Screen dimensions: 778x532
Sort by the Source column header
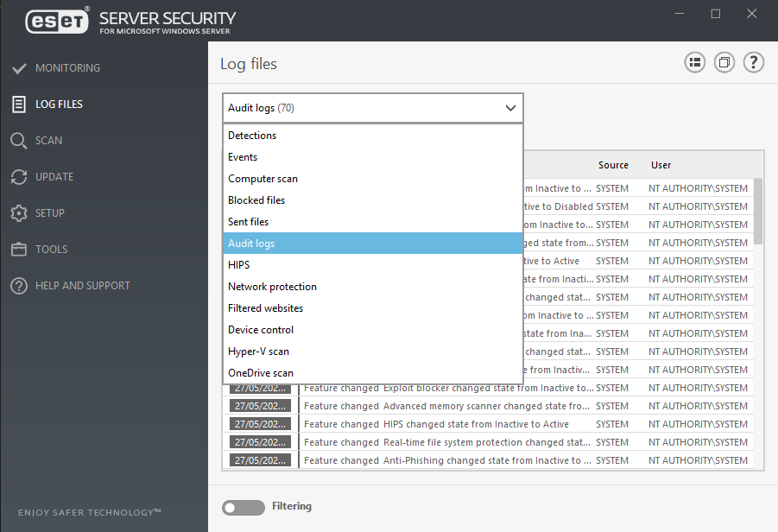point(613,165)
